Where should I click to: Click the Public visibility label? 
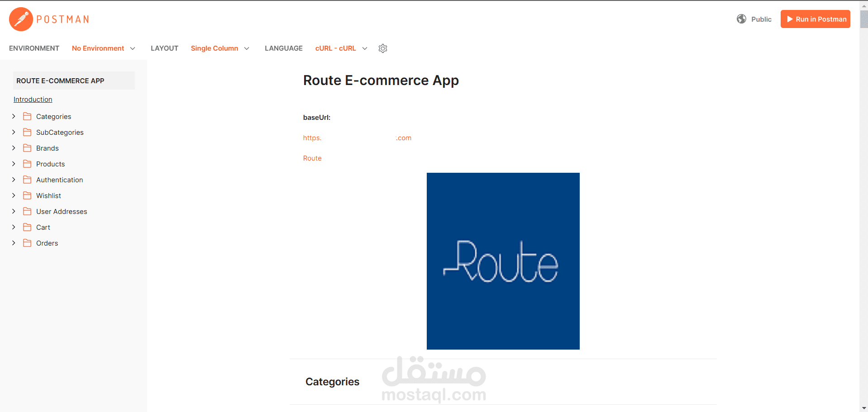(x=761, y=19)
